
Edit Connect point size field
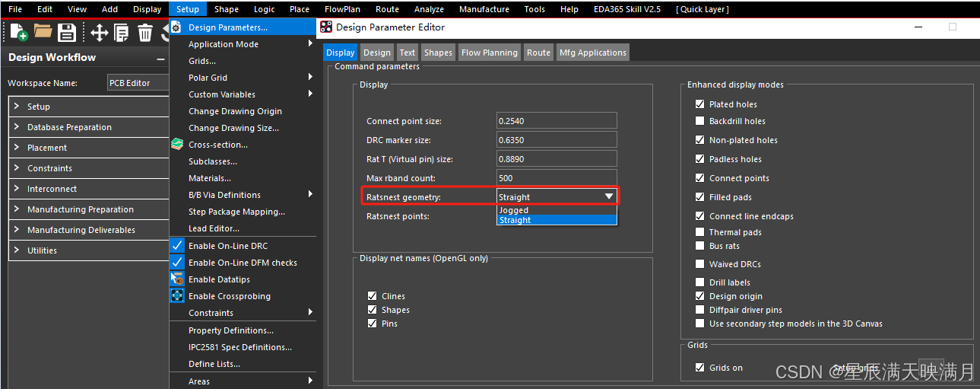[557, 121]
